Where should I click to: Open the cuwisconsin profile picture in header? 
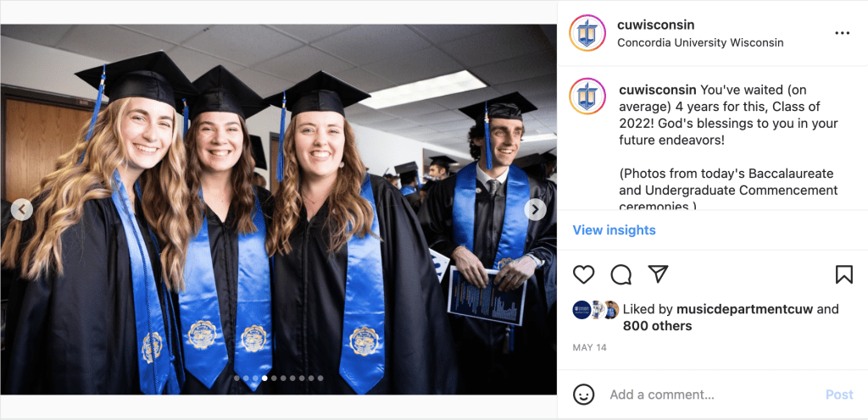[x=587, y=33]
